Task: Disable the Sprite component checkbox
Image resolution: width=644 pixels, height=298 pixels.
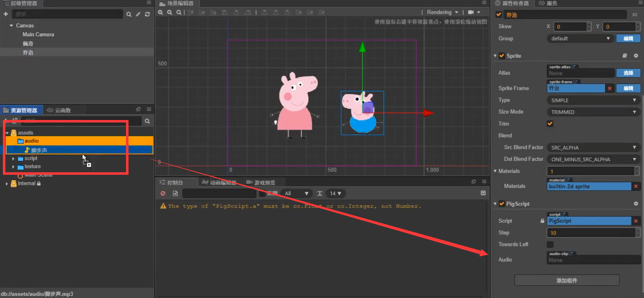Action: [502, 56]
